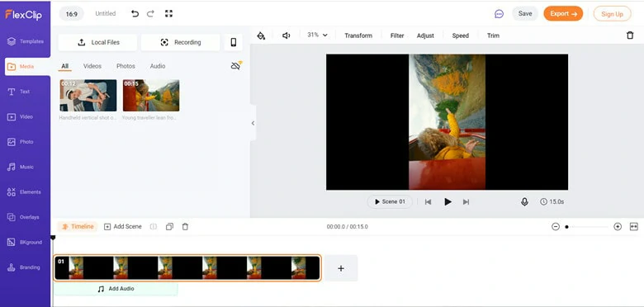Duplicate the scene using copy icon
Image resolution: width=644 pixels, height=307 pixels.
(169, 227)
